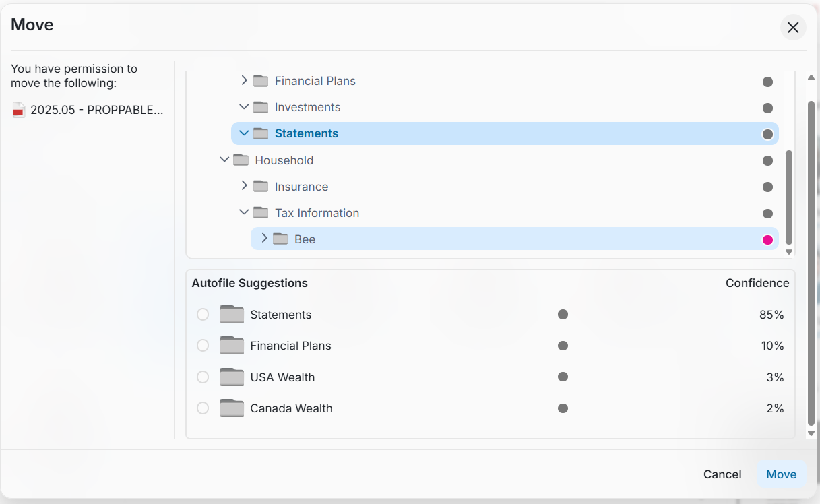Image resolution: width=820 pixels, height=504 pixels.
Task: Click the red PDF file icon
Action: [19, 110]
